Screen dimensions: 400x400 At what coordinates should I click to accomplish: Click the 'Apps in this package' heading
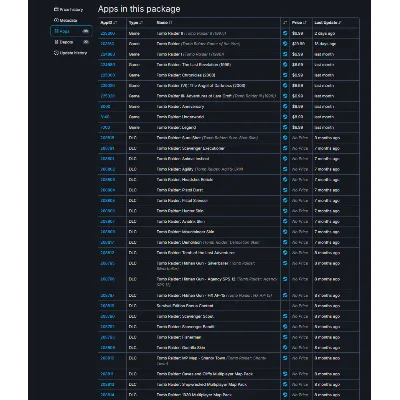click(139, 9)
